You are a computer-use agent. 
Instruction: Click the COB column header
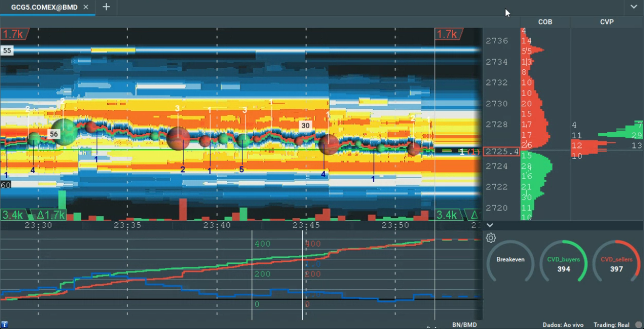[x=545, y=22]
